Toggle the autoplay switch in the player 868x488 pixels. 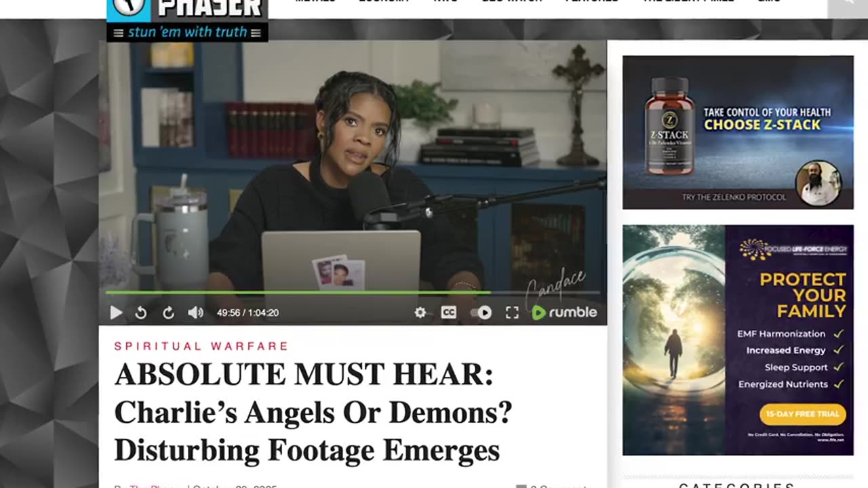(481, 312)
